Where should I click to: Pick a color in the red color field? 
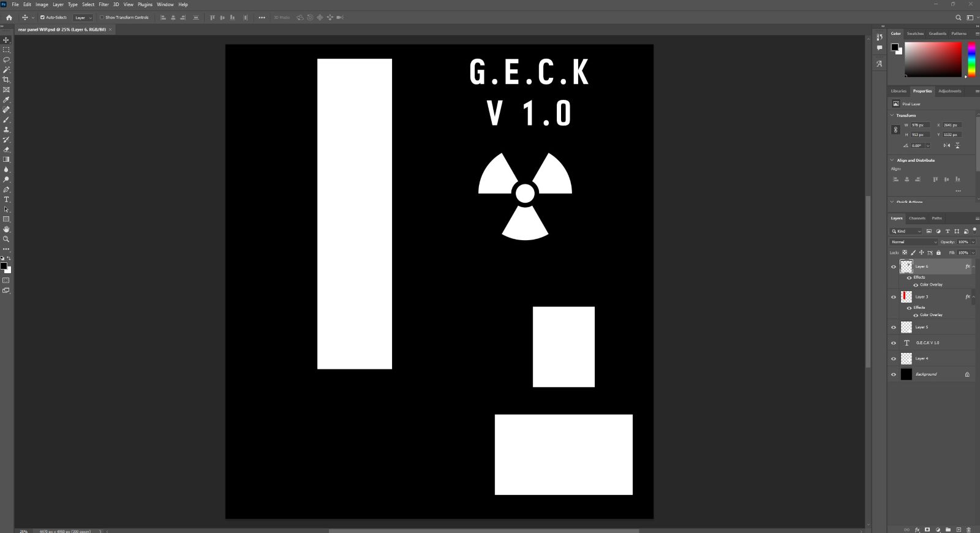pyautogui.click(x=933, y=59)
